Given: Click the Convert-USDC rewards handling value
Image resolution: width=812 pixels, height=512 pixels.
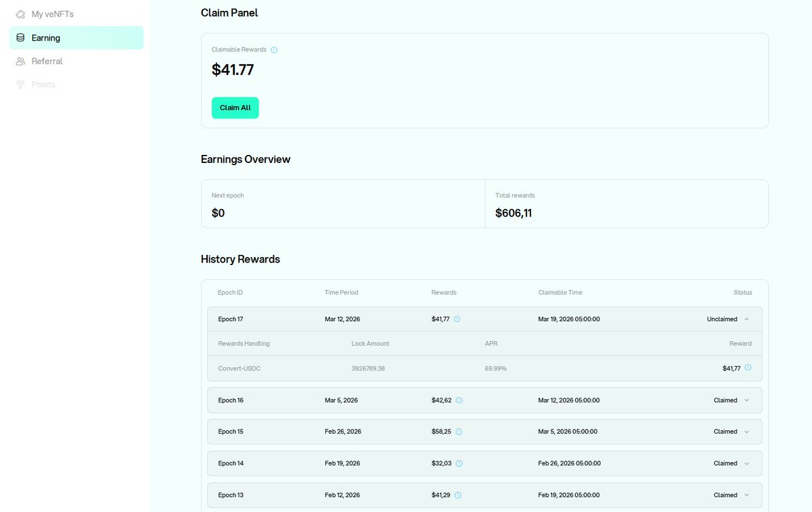Looking at the screenshot, I should [x=240, y=369].
